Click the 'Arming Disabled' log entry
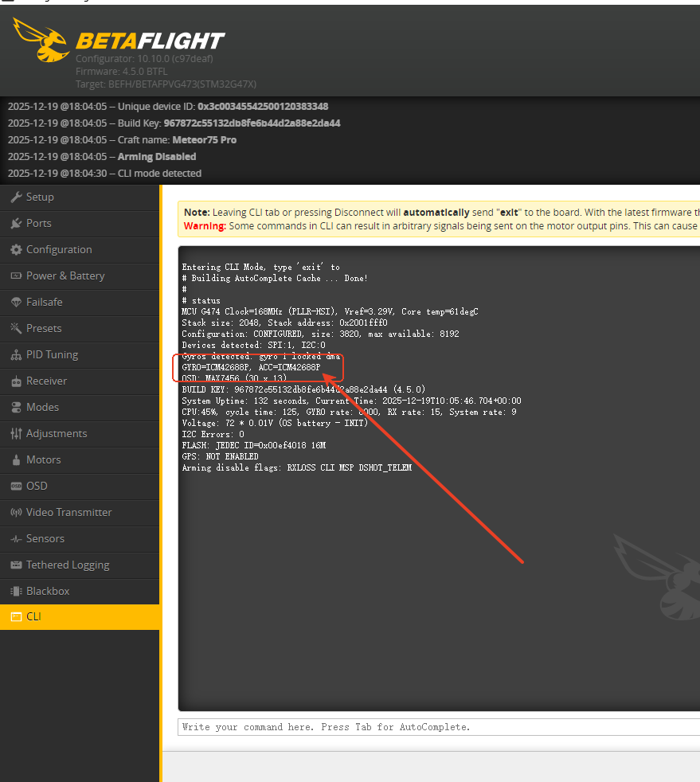The image size is (700, 782). coord(102,157)
